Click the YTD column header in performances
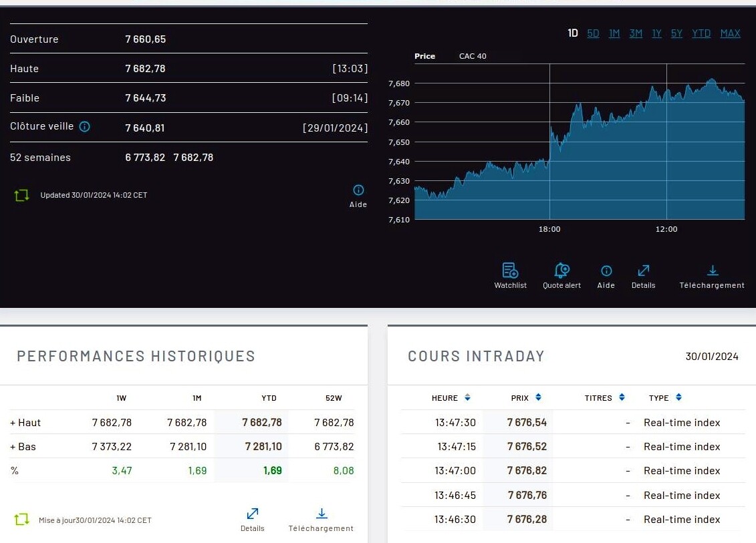The height and width of the screenshot is (543, 756). tap(269, 398)
